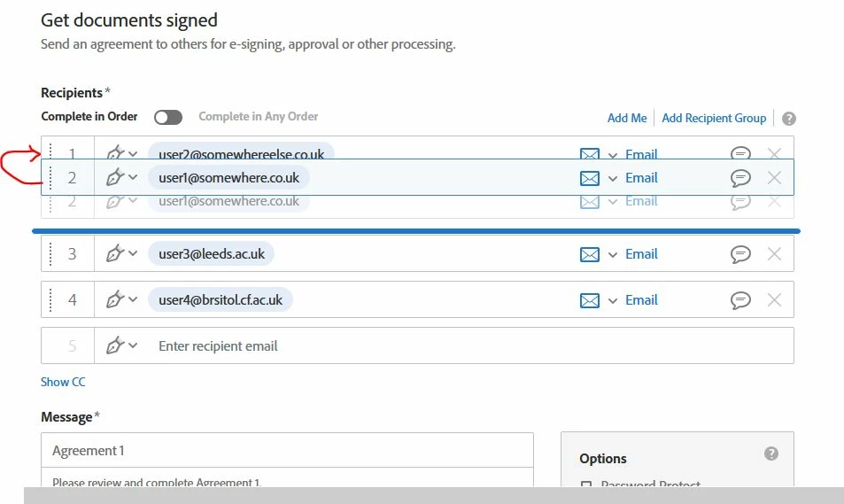This screenshot has height=504, width=844.
Task: Click the help question mark beside Add Recipient Group
Action: pos(788,119)
